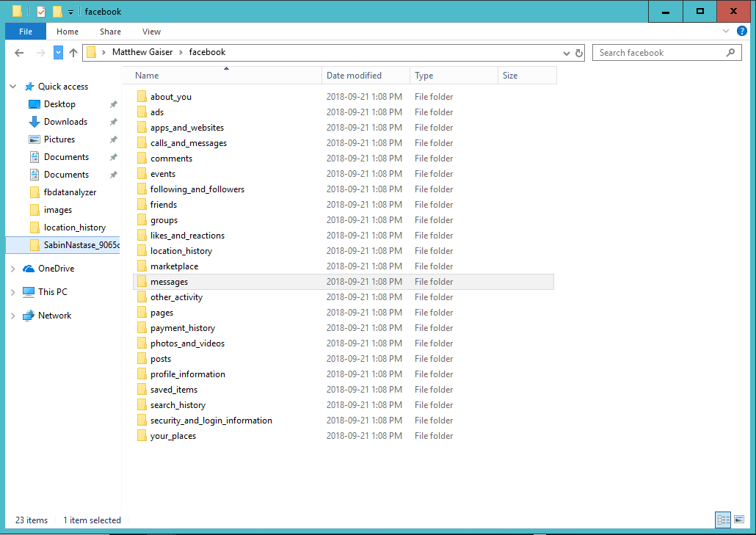Switch to Details view in status bar
The height and width of the screenshot is (535, 756).
[723, 520]
